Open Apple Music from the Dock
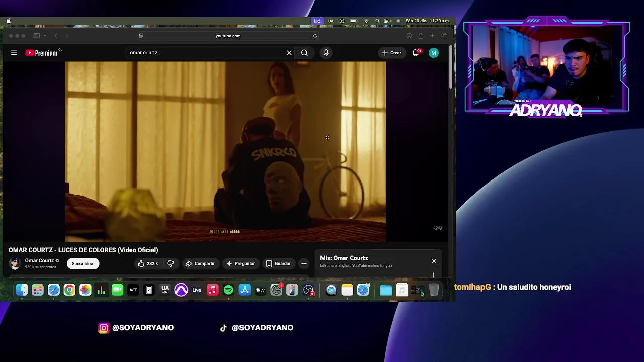 tap(213, 290)
